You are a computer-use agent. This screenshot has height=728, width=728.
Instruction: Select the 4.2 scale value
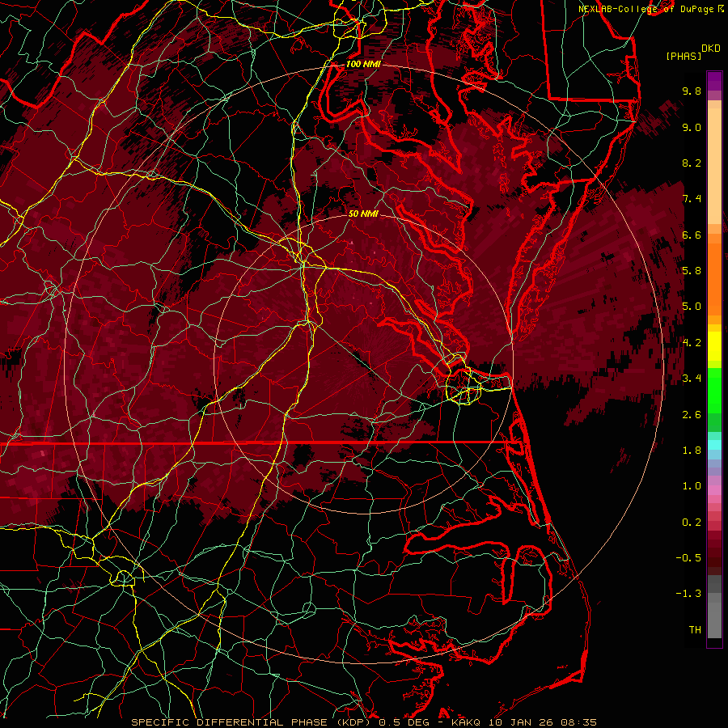tap(692, 343)
